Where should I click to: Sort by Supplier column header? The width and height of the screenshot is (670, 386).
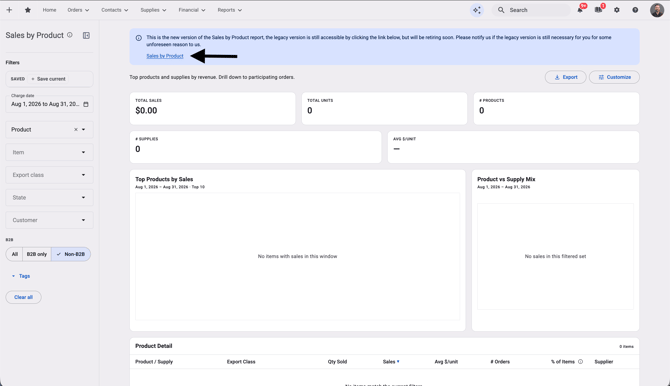603,362
